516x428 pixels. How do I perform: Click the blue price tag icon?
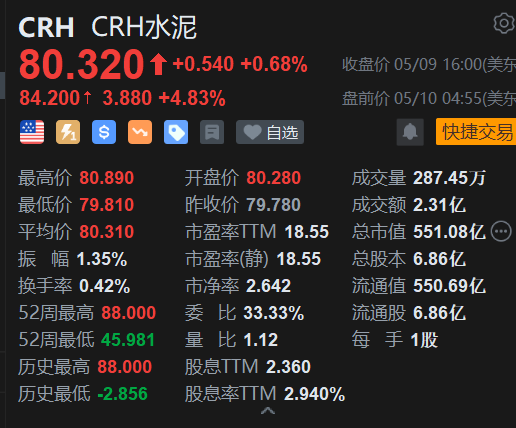[176, 132]
